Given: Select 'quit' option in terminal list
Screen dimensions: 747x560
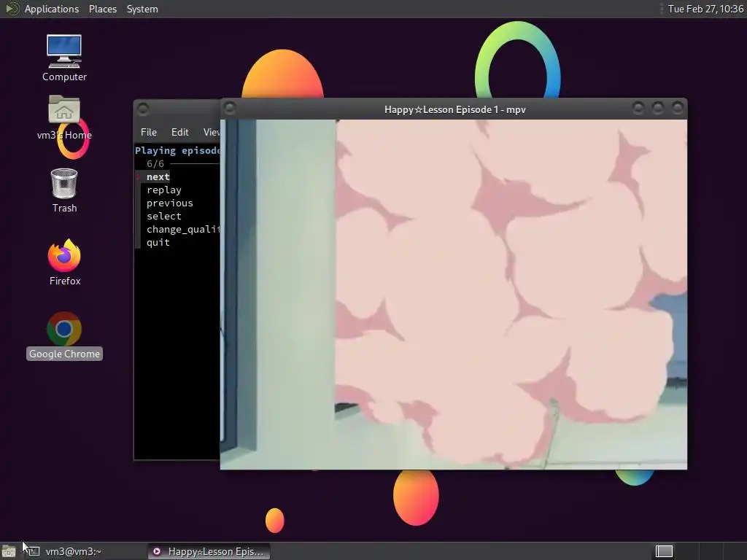Looking at the screenshot, I should (x=158, y=242).
